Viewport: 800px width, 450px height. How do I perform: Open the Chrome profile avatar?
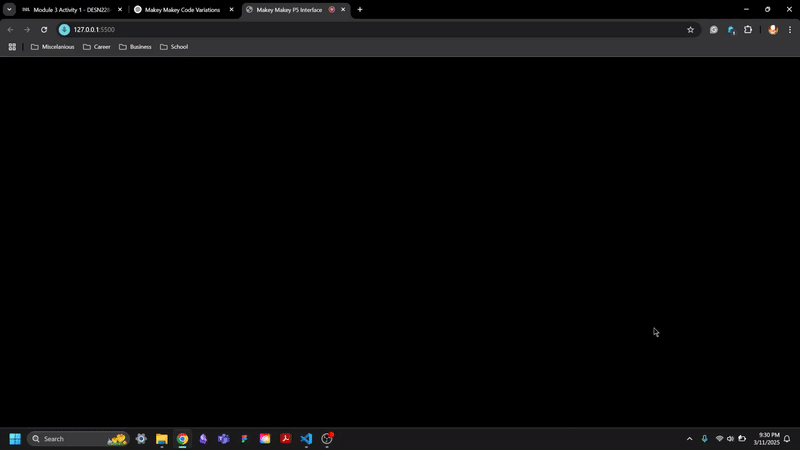[x=773, y=30]
